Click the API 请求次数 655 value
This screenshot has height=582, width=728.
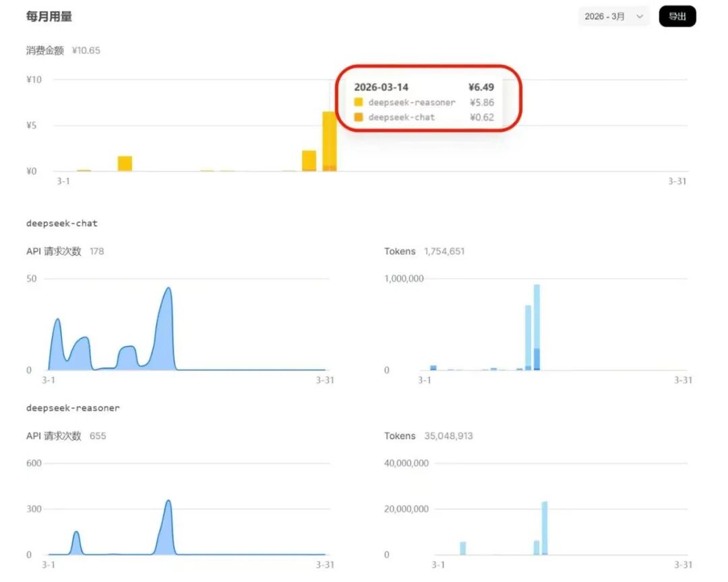[98, 436]
